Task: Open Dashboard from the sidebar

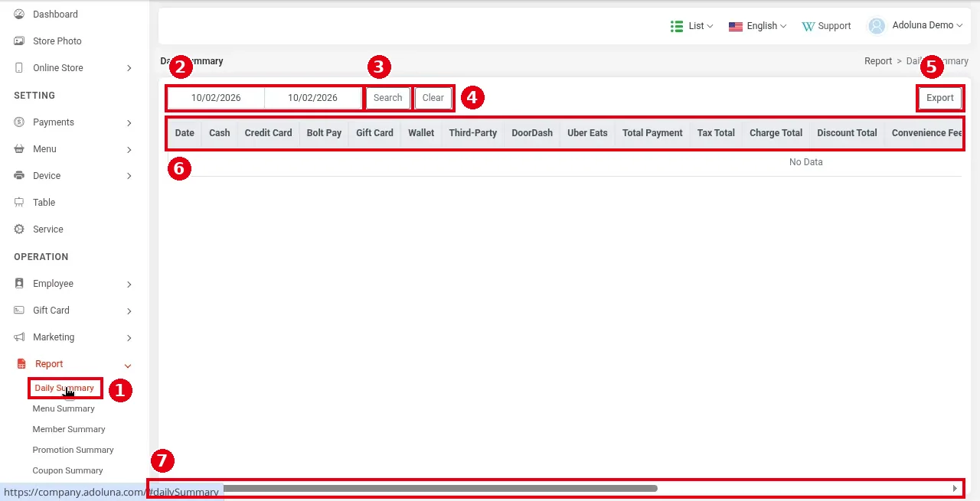Action: [x=55, y=15]
